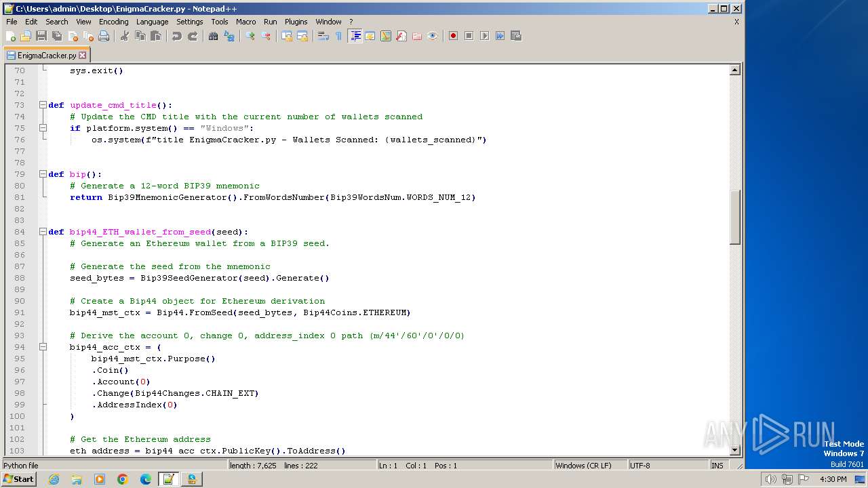
Task: Open the Function List toolbar icon
Action: click(x=401, y=36)
